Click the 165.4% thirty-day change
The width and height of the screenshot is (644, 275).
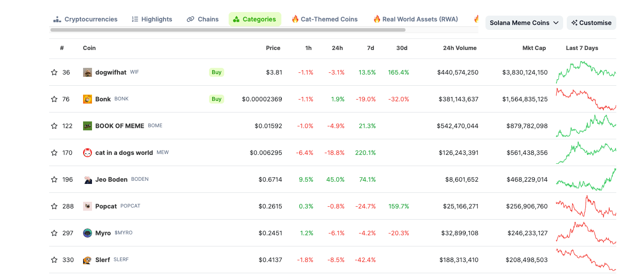coord(398,72)
